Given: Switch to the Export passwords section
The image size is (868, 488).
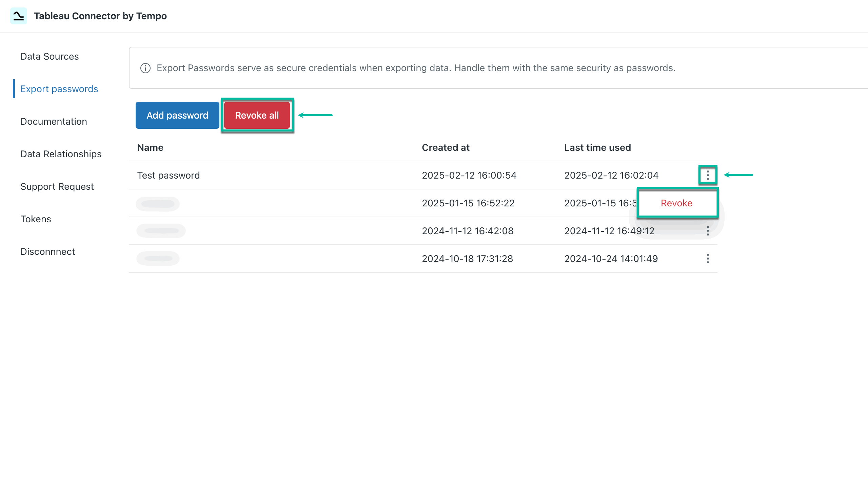Looking at the screenshot, I should 59,89.
